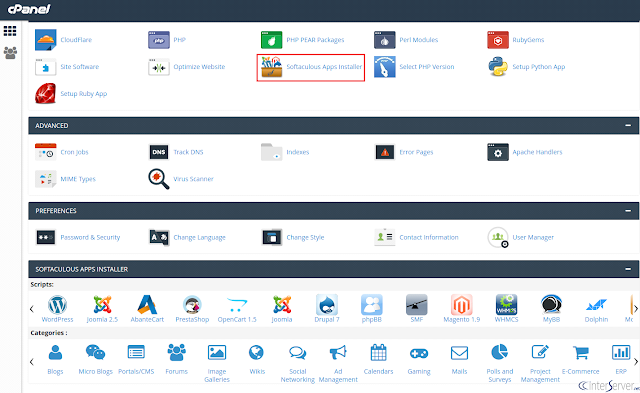Image resolution: width=640 pixels, height=393 pixels.
Task: Open the E-Commerce category
Action: point(580,353)
